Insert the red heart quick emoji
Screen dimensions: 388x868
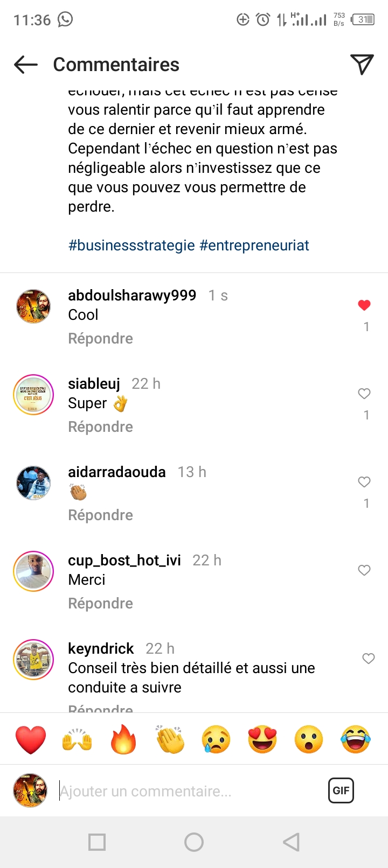[31, 739]
